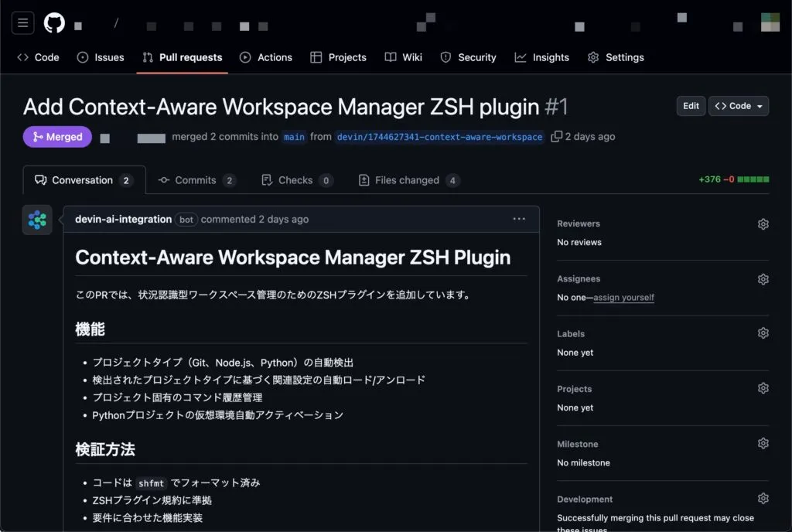792x532 pixels.
Task: Open the Files changed tab
Action: [x=408, y=180]
